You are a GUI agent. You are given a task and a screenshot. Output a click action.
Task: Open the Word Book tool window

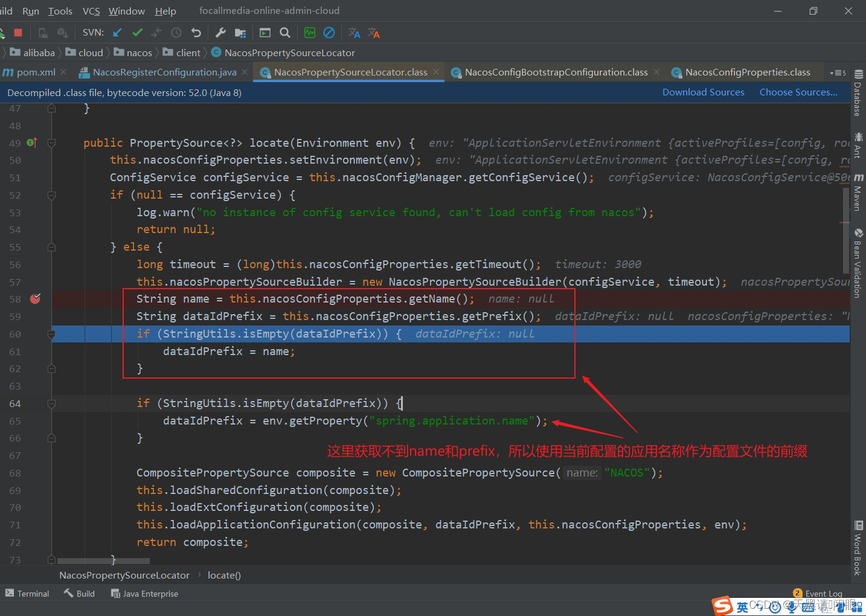tap(858, 548)
